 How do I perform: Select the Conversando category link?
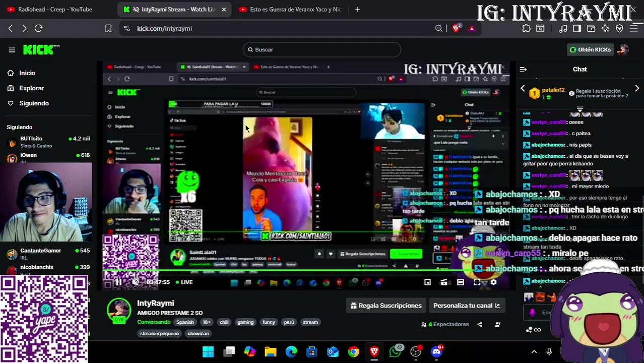(x=154, y=322)
